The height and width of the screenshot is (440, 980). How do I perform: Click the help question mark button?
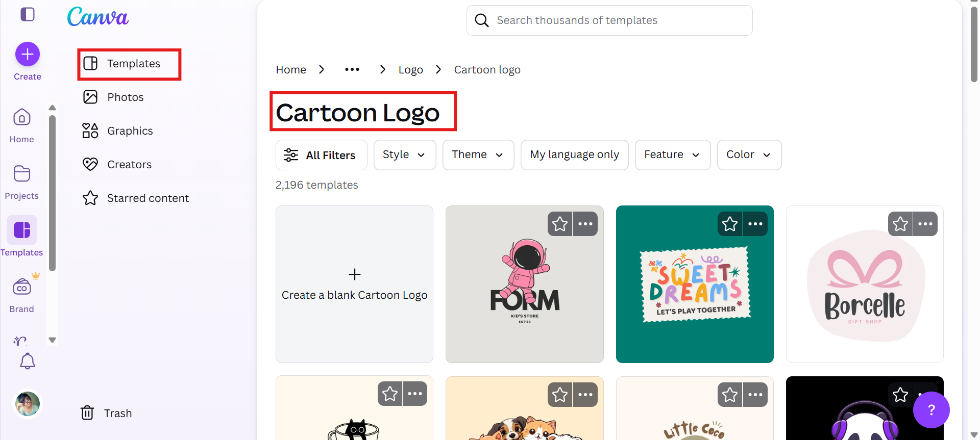(x=931, y=409)
